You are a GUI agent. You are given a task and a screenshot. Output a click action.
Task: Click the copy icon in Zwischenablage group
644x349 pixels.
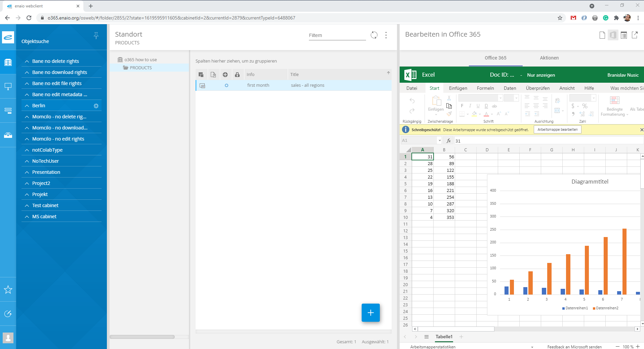coord(449,106)
